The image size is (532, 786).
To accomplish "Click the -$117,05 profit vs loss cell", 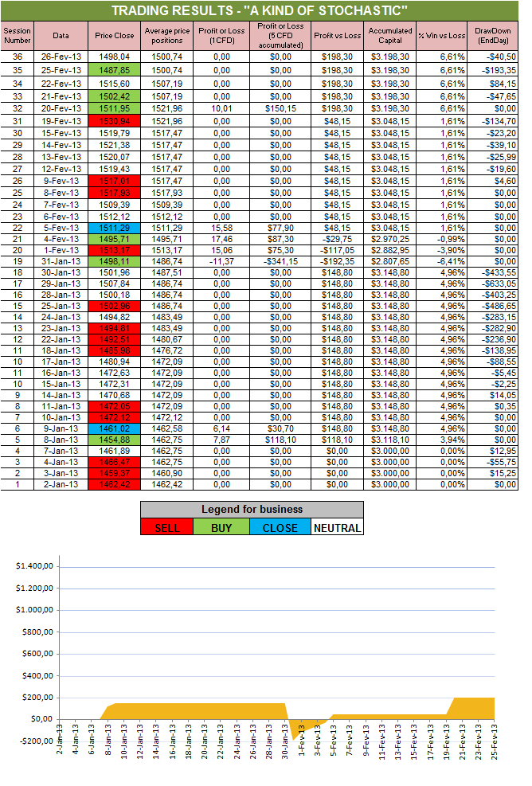I will click(x=338, y=250).
